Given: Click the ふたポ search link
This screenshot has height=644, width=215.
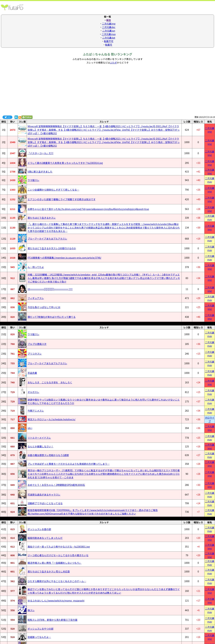Looking at the screenshot, I should point(113,63).
